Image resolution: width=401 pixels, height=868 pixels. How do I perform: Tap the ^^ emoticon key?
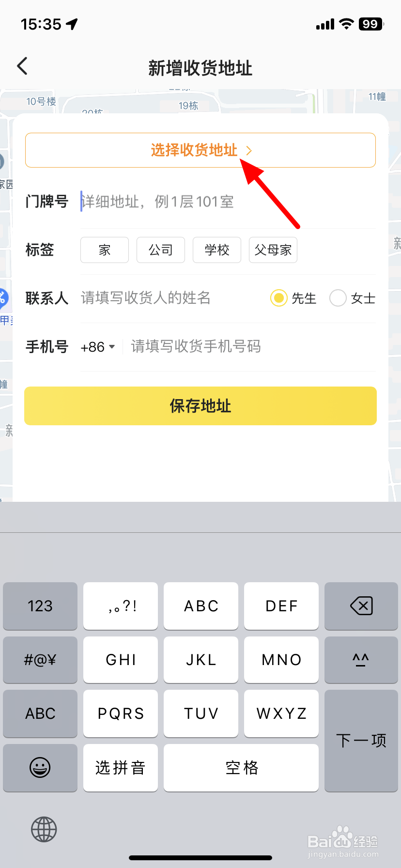[361, 660]
